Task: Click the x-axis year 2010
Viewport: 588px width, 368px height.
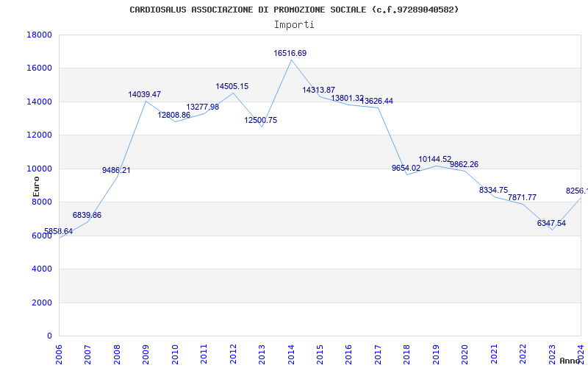Action: tap(175, 353)
